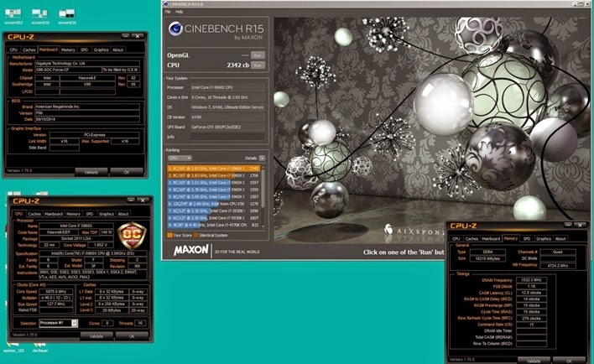Click the PCI-Express version field
The width and height of the screenshot is (594, 364).
tap(94, 135)
